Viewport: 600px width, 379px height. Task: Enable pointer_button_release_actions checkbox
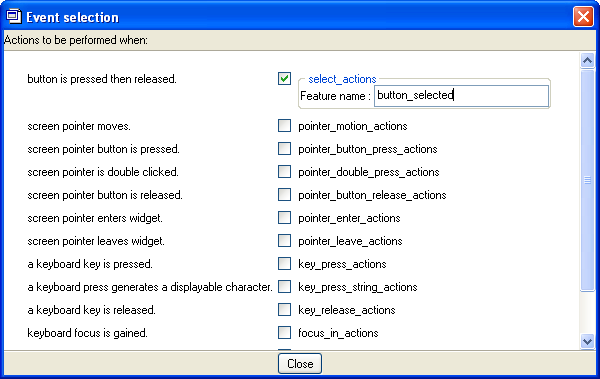[284, 194]
